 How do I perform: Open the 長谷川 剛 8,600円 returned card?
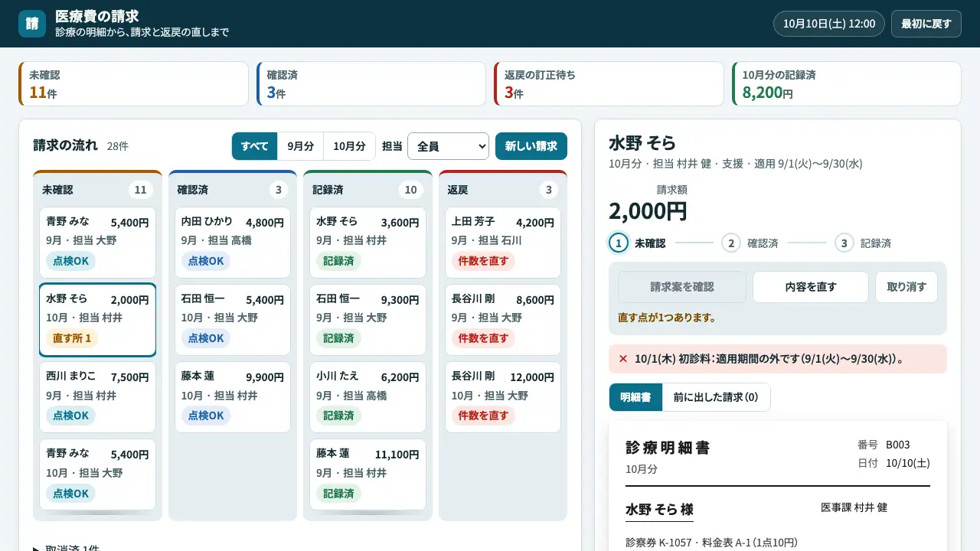[x=503, y=320]
